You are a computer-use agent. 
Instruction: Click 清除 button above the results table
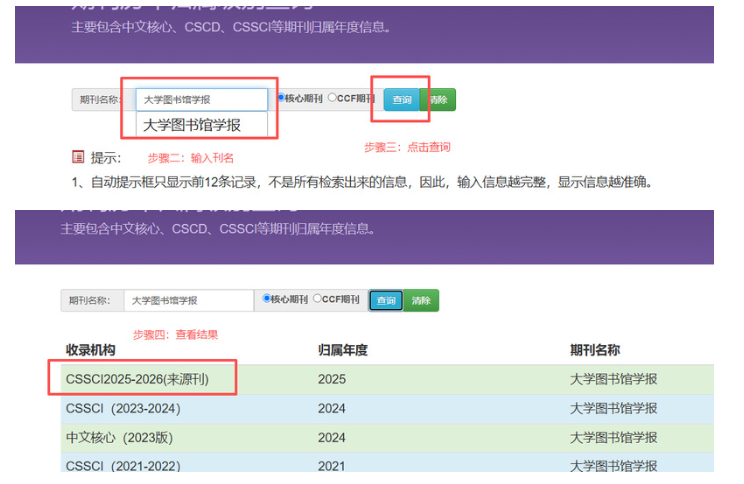pyautogui.click(x=421, y=300)
